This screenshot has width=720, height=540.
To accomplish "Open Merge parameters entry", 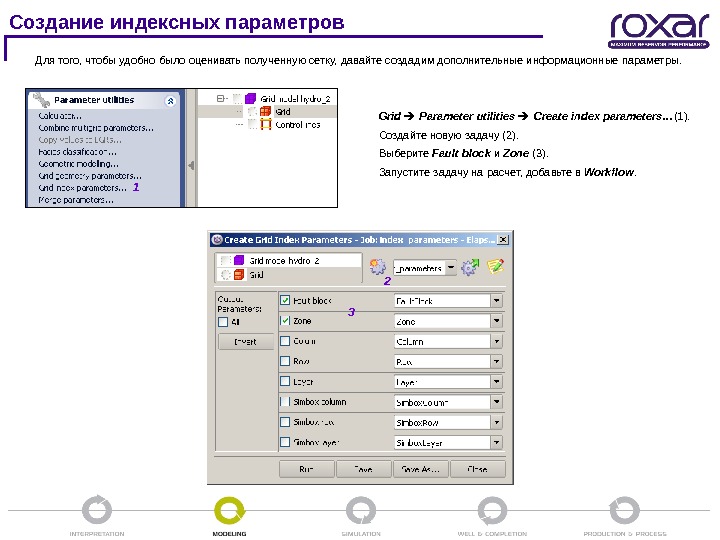I will pyautogui.click(x=75, y=200).
